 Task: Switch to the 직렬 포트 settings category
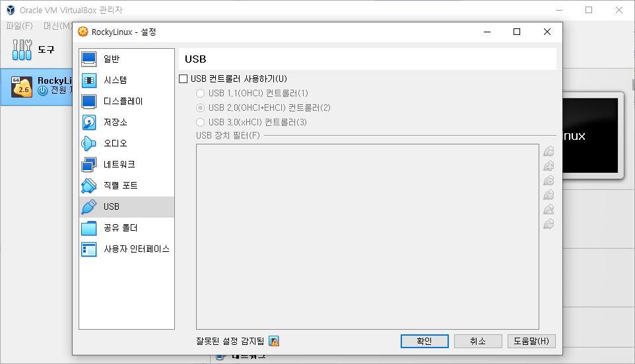pyautogui.click(x=127, y=185)
